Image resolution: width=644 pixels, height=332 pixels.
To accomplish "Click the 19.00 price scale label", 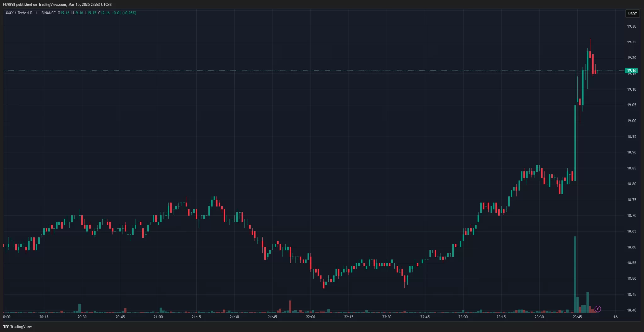I will click(x=631, y=121).
